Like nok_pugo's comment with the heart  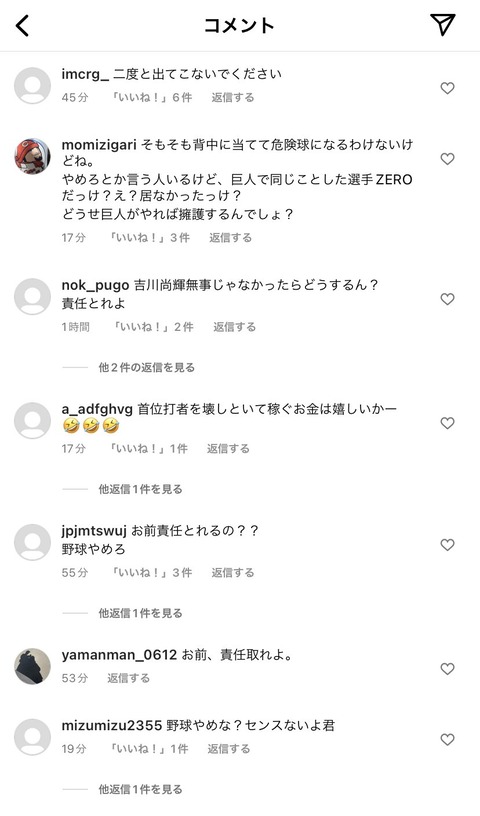(447, 299)
